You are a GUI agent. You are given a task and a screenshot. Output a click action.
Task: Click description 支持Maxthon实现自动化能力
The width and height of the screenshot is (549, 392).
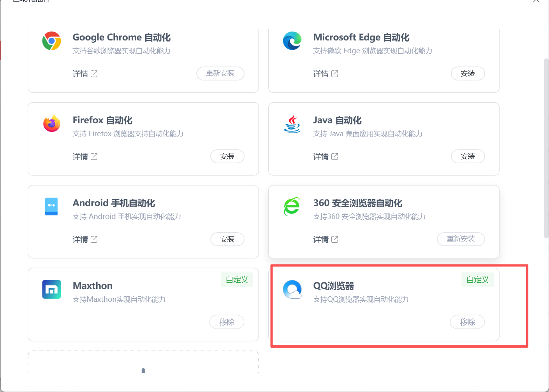tap(119, 299)
